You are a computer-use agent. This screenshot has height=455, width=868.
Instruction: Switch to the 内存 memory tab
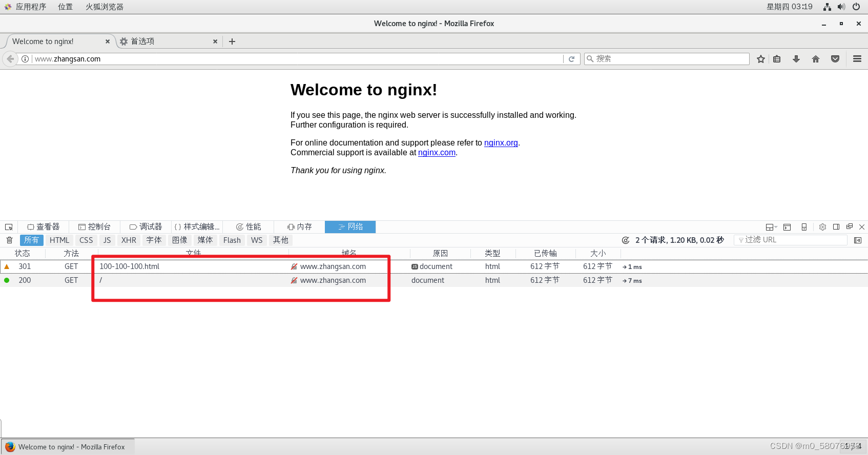[300, 227]
